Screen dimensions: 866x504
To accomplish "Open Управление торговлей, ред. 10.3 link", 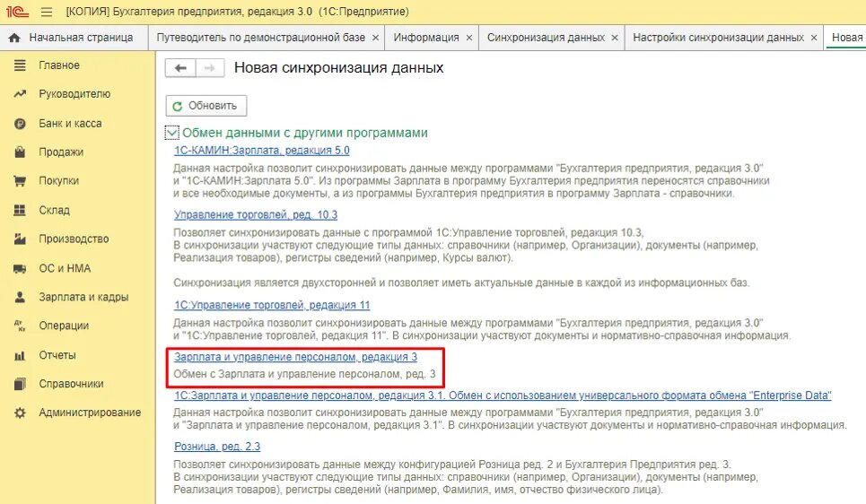I will (x=256, y=214).
